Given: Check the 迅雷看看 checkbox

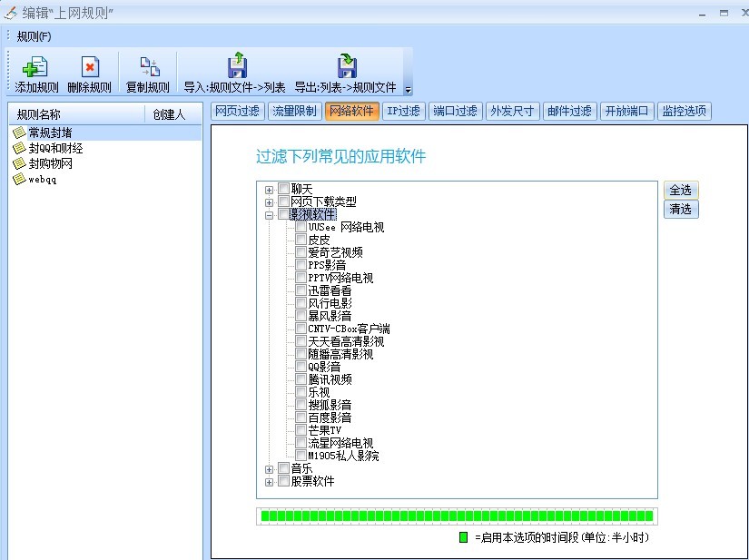Looking at the screenshot, I should 301,290.
